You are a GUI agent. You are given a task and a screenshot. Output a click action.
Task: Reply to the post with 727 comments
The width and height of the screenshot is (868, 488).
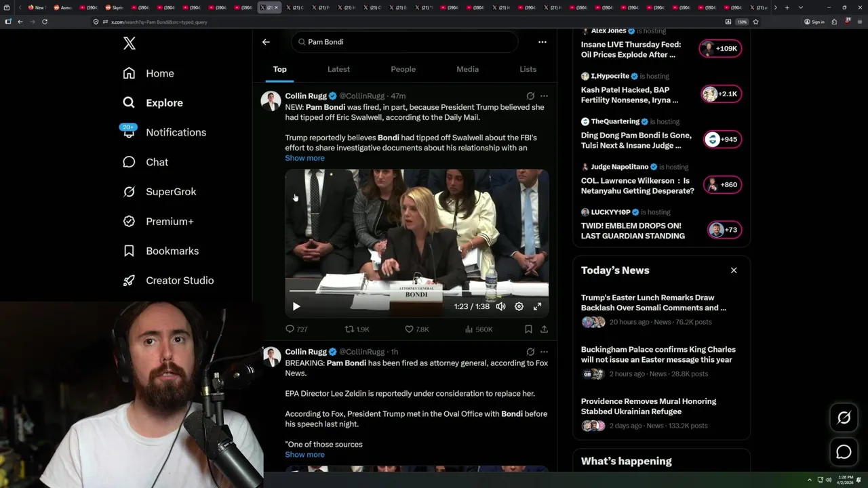point(296,329)
